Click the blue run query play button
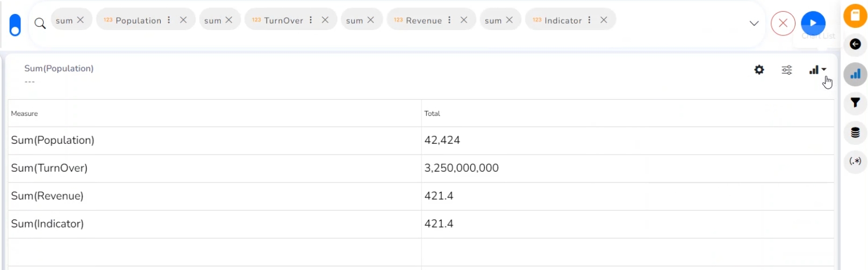 click(x=813, y=23)
